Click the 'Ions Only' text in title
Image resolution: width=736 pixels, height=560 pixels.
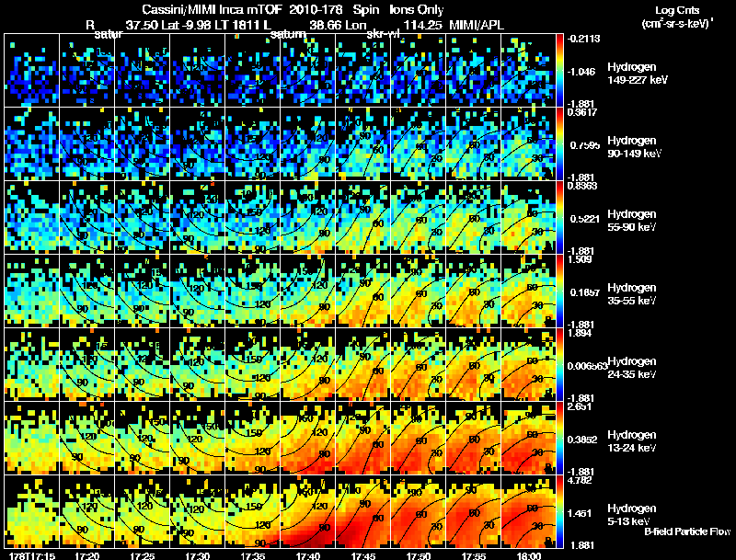point(417,9)
